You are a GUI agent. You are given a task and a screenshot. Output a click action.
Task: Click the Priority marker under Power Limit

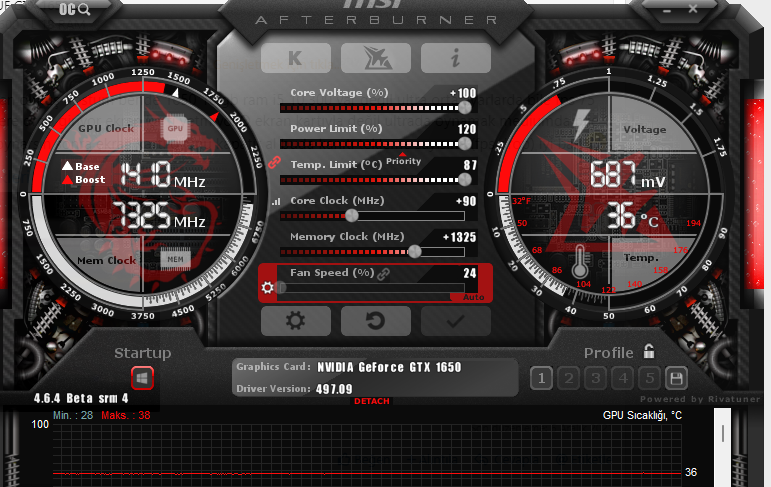coord(403,159)
